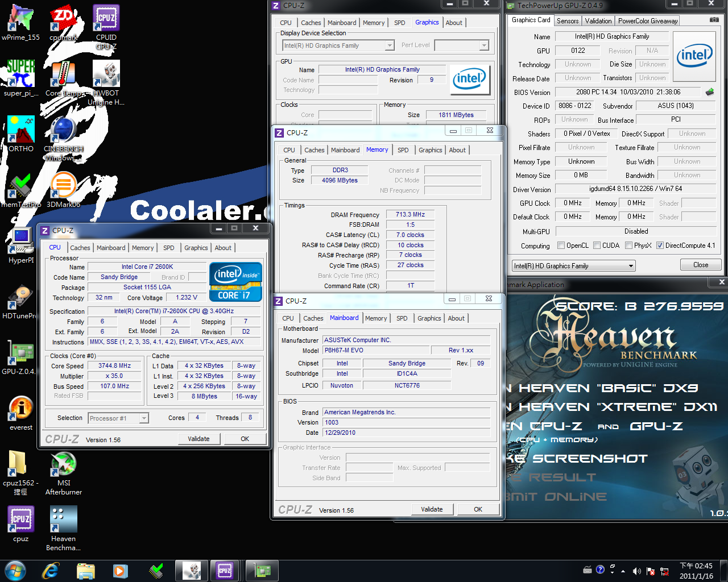728x582 pixels.
Task: Click the Show Desktop strip beside the clock
Action: click(x=723, y=571)
